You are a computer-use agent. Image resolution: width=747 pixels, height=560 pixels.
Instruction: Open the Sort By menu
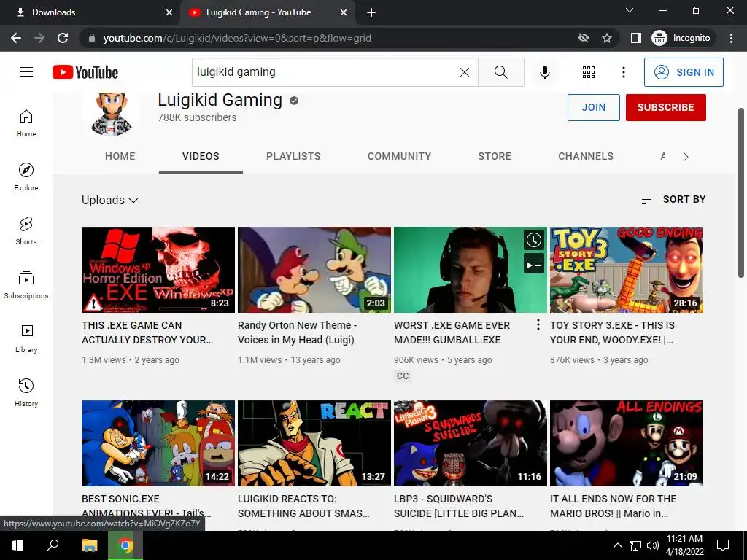click(x=673, y=200)
